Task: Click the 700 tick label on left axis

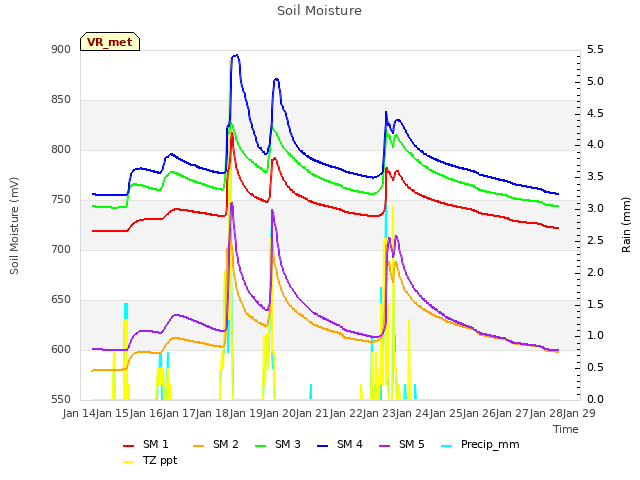Action: coord(61,249)
